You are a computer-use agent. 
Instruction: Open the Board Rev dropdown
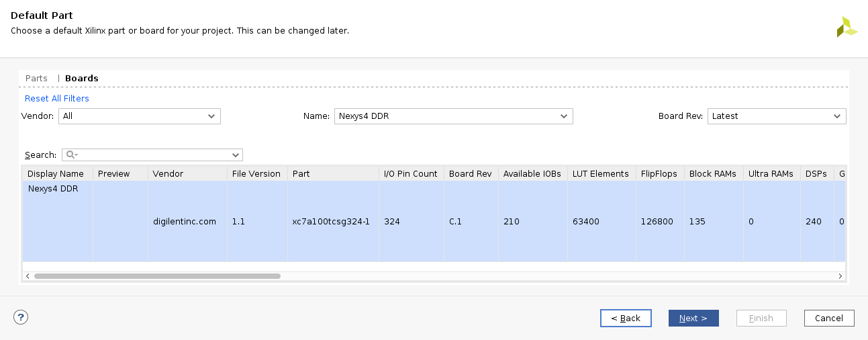point(777,116)
